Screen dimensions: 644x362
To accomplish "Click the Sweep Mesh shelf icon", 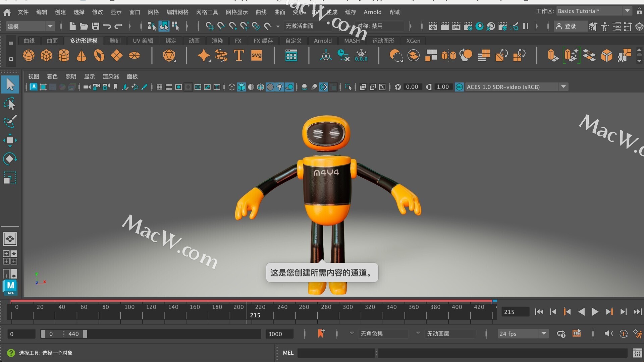I will (221, 55).
